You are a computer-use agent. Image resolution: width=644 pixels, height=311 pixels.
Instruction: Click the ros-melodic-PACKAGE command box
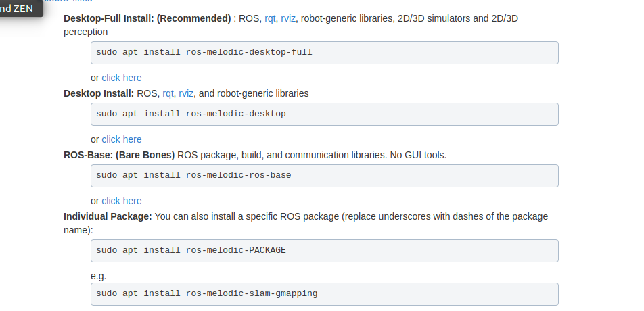325,250
